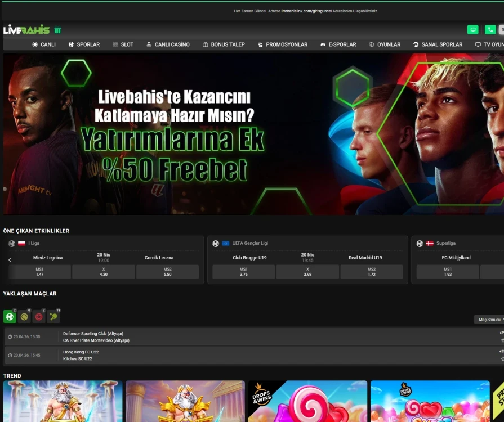The height and width of the screenshot is (422, 504).
Task: Select the red target sport filter icon
Action: (x=38, y=317)
